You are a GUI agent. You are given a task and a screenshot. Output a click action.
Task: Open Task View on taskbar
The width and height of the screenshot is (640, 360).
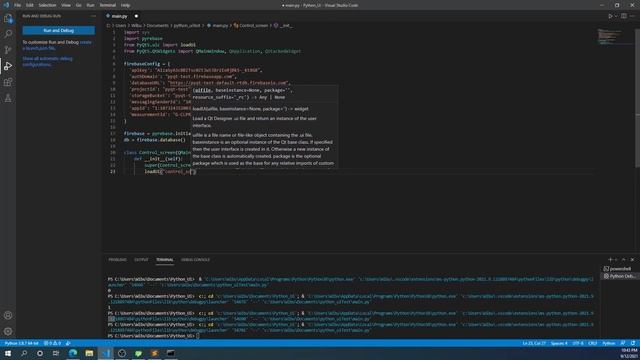point(56,353)
